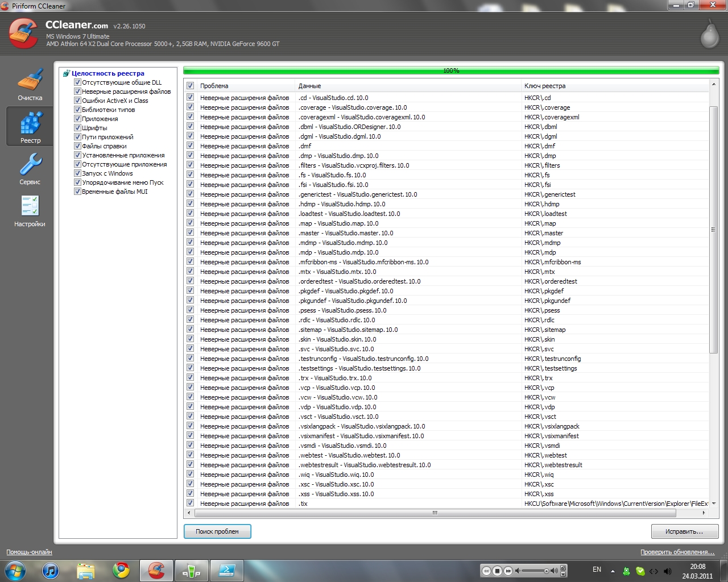Click the system tray volume speaker icon
The width and height of the screenshot is (728, 582).
point(668,571)
